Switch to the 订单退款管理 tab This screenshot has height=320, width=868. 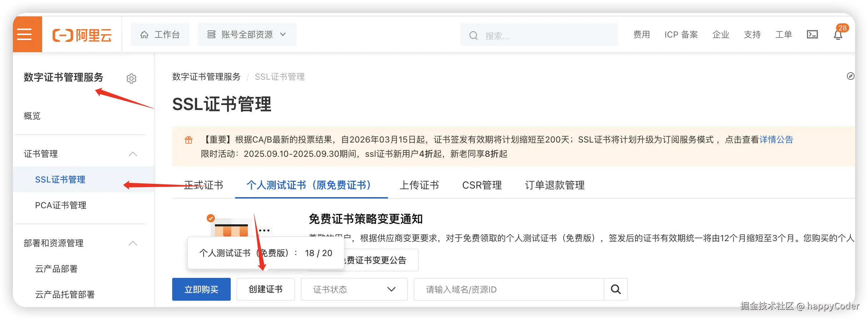coord(555,185)
